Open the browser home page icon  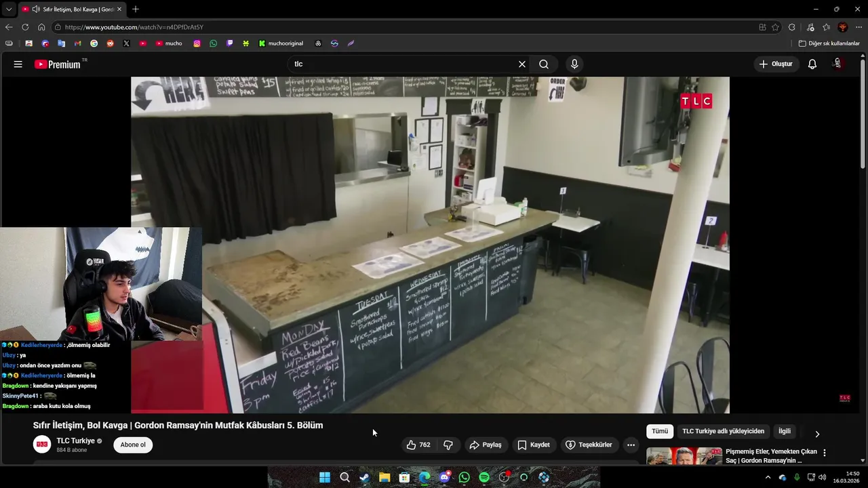tap(41, 27)
